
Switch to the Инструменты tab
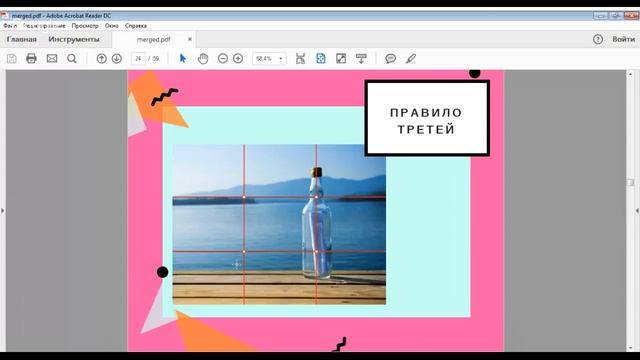click(x=74, y=40)
